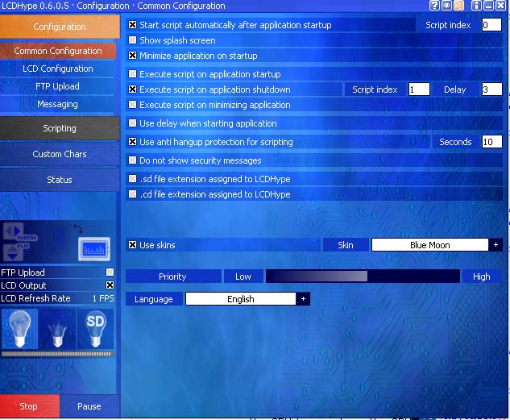Uncheck 'Execute script on application shutdown'
Image resolution: width=510 pixels, height=420 pixels.
click(132, 89)
